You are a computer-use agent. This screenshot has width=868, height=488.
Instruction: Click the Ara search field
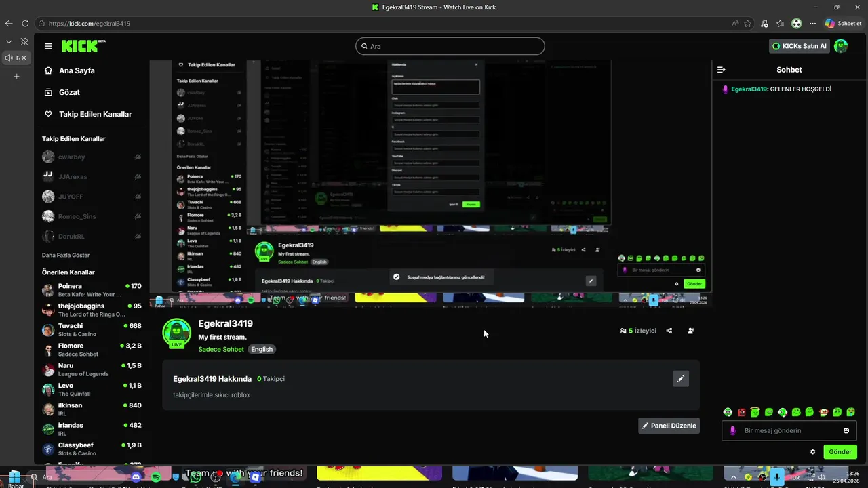[450, 46]
